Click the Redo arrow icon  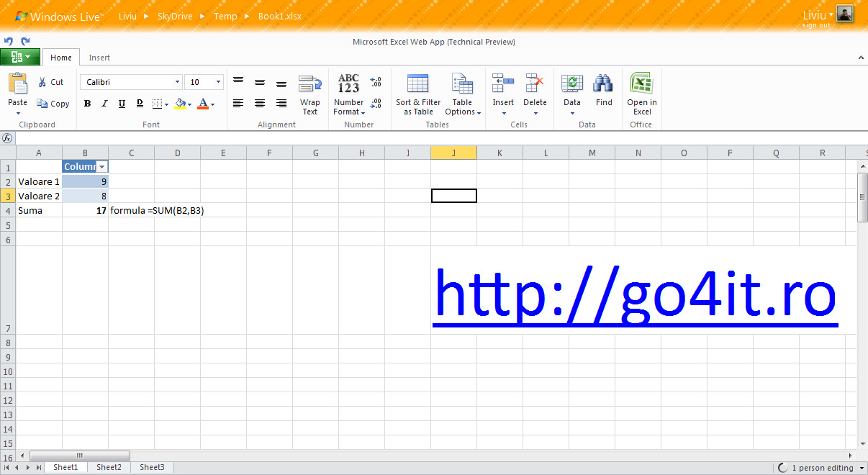pos(25,42)
